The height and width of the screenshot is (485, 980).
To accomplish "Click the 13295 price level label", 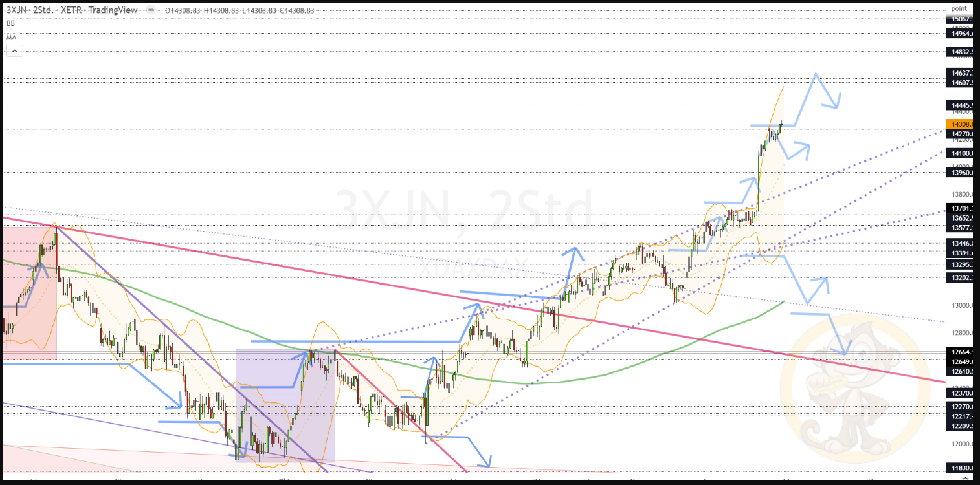I will 960,265.
